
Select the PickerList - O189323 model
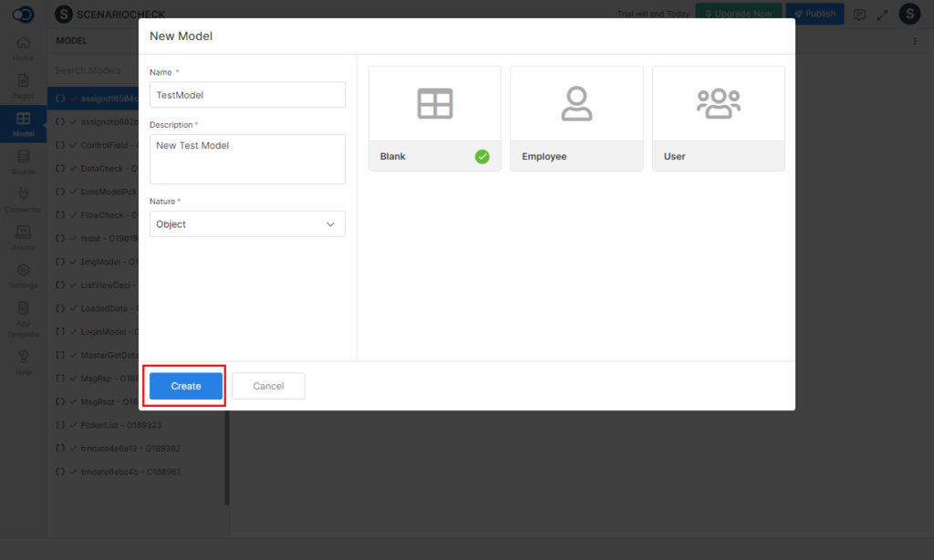(137, 425)
